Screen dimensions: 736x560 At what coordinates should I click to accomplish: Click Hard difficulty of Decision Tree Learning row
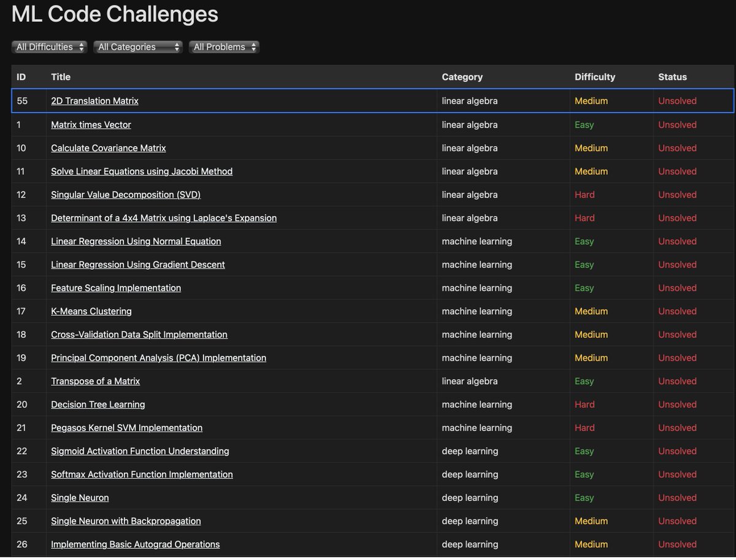(x=585, y=404)
